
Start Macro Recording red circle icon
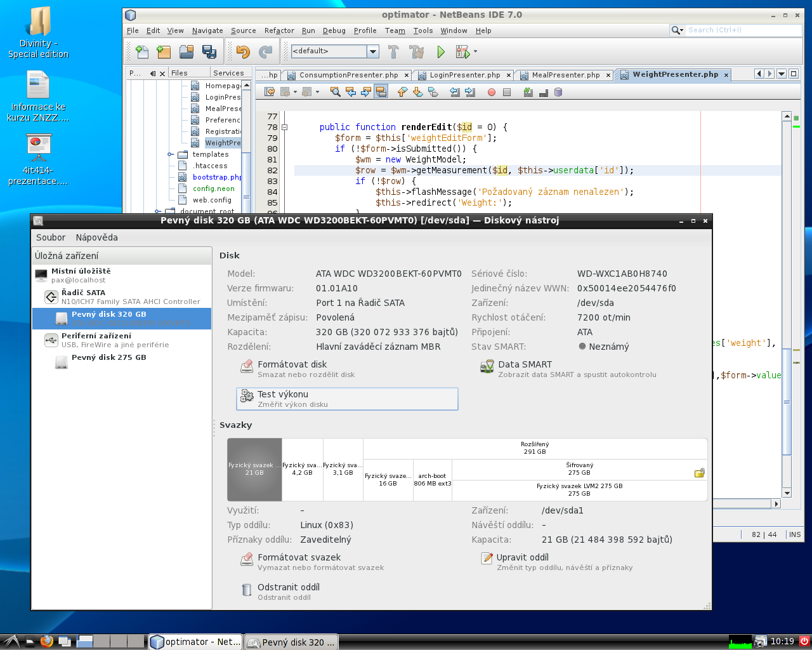point(491,92)
